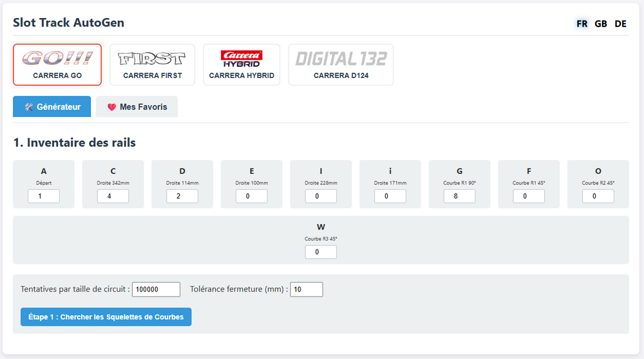Focus the D Droite 114mm count field
This screenshot has width=644, height=359.
182,196
